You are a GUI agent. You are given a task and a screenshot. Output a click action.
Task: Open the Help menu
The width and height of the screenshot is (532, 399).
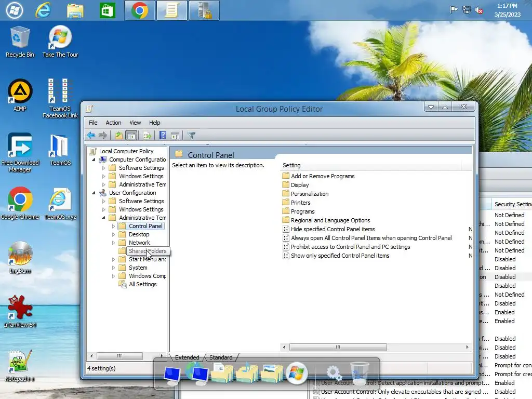tap(155, 123)
